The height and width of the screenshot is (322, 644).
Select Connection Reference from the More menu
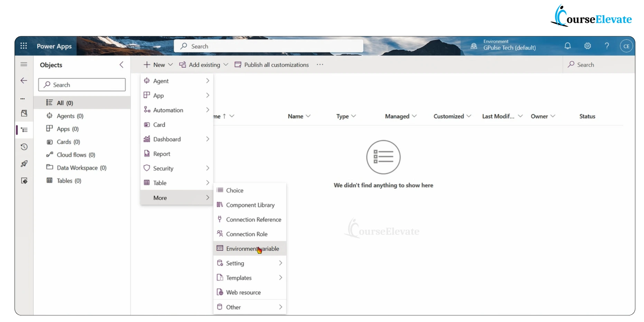tap(253, 219)
